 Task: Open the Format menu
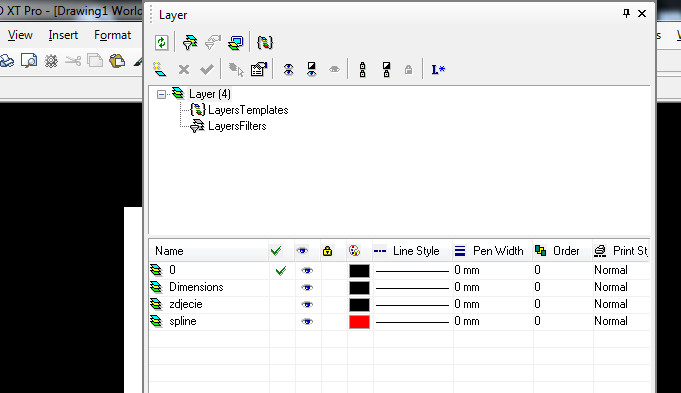coord(112,35)
